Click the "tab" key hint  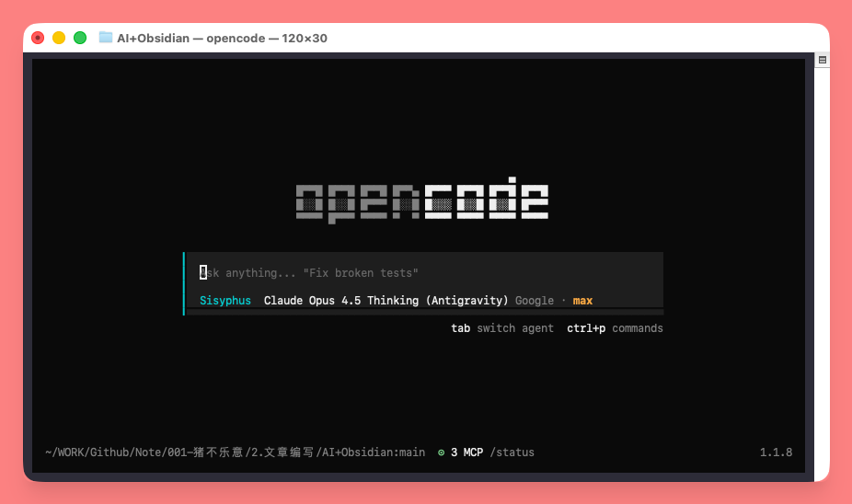click(460, 328)
